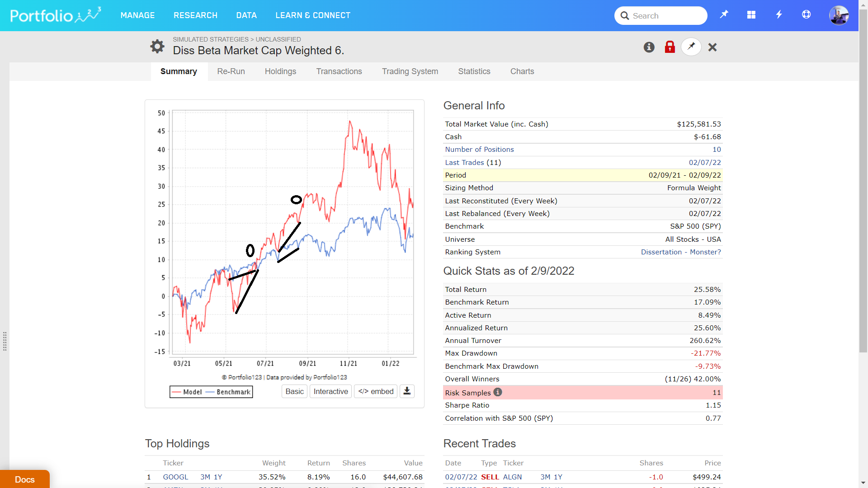Open the grid apps icon in navbar

751,15
